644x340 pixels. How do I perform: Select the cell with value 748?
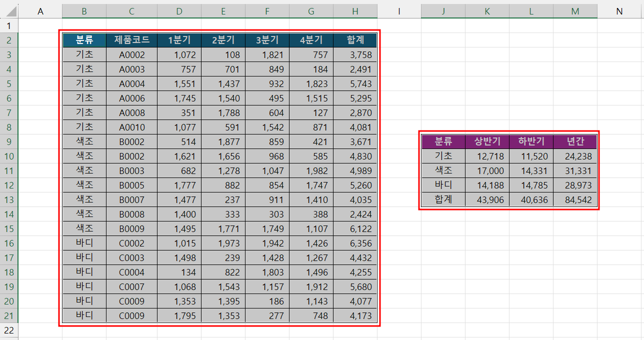[311, 316]
